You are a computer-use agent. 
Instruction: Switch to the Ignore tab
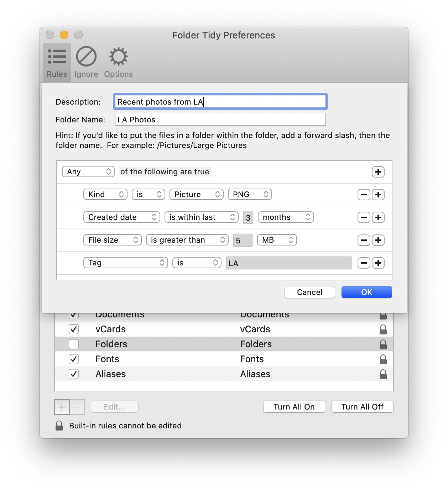pos(85,61)
